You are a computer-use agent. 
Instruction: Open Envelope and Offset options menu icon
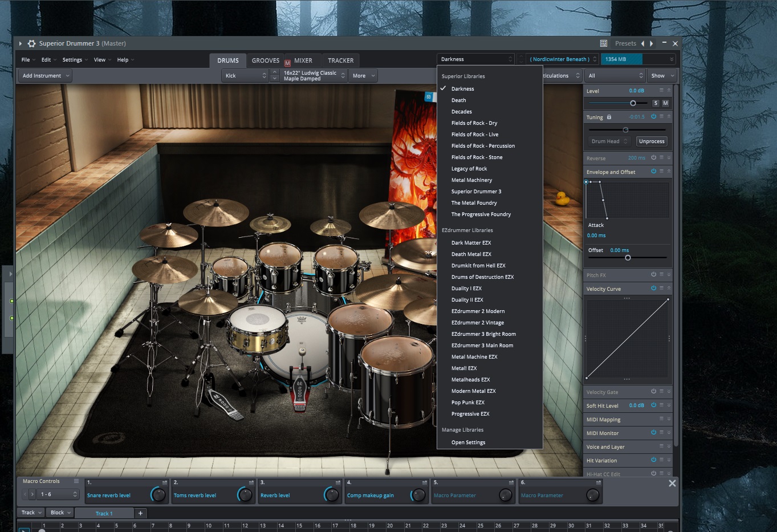(661, 171)
